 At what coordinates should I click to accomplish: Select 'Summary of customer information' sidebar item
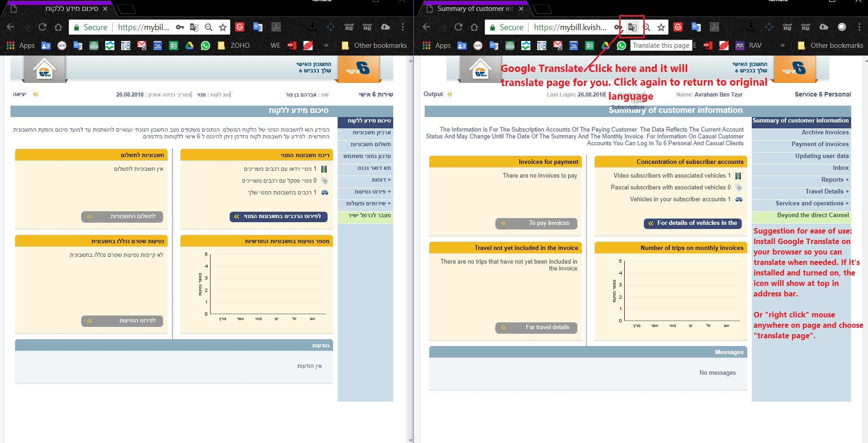tap(801, 122)
